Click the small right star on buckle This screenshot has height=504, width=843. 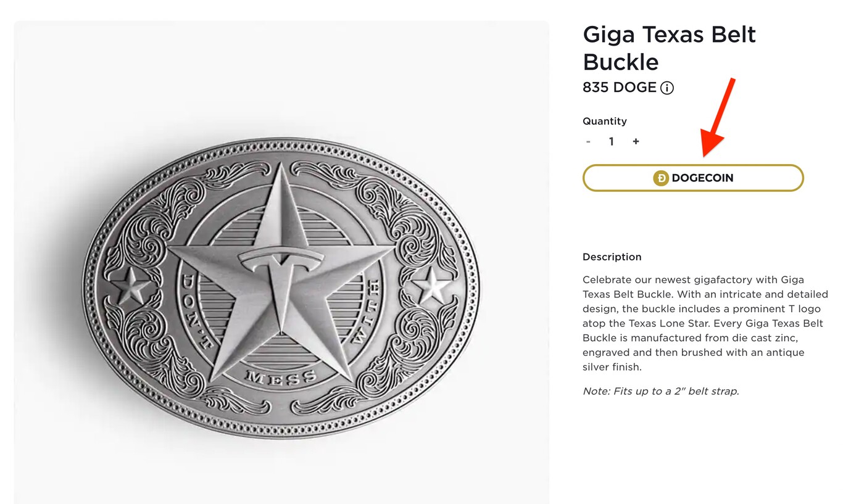433,286
